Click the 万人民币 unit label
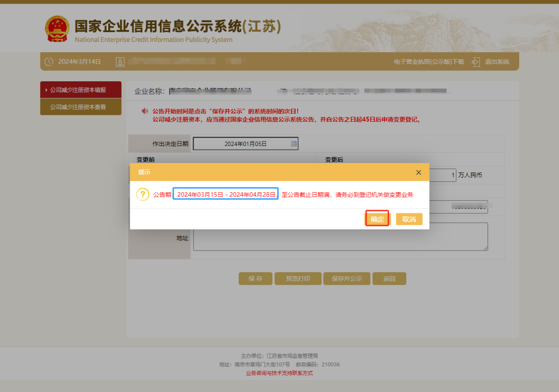This screenshot has height=392, width=559. click(x=470, y=175)
